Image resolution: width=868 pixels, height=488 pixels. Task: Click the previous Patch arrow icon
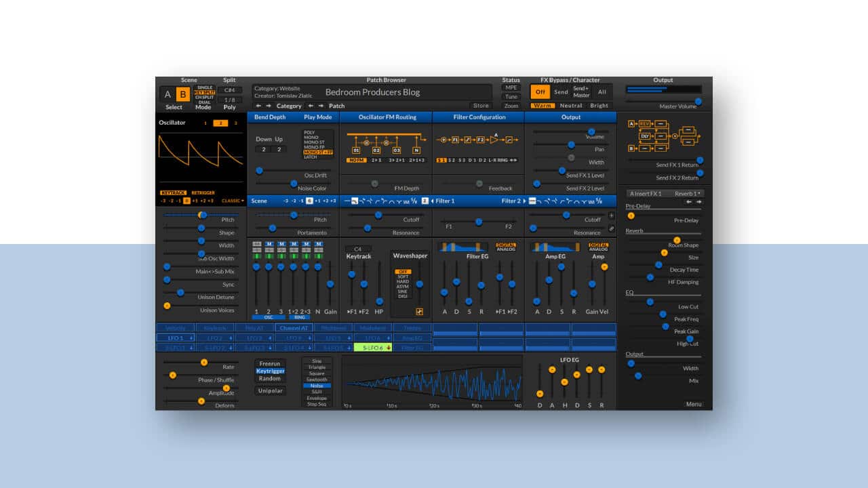[x=311, y=106]
